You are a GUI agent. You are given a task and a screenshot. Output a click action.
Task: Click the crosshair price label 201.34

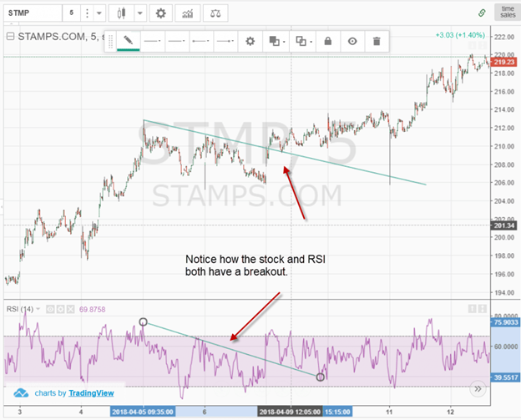point(503,225)
